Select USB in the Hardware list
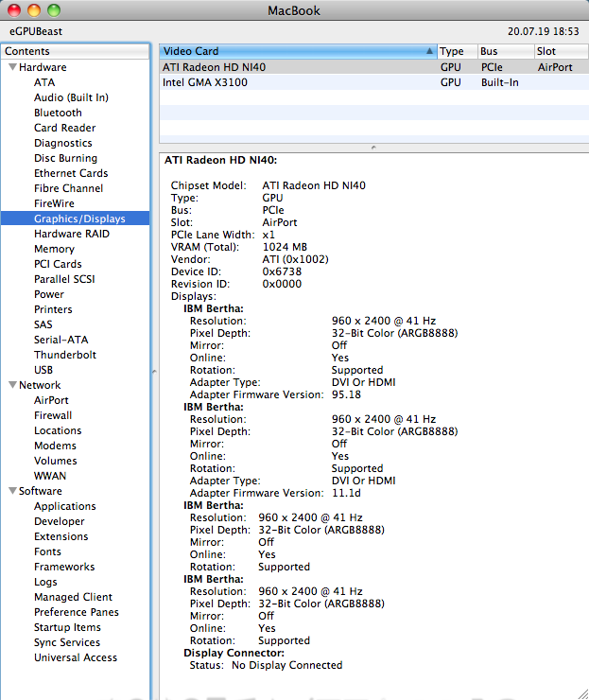Screen dimensions: 589x700 [x=43, y=370]
